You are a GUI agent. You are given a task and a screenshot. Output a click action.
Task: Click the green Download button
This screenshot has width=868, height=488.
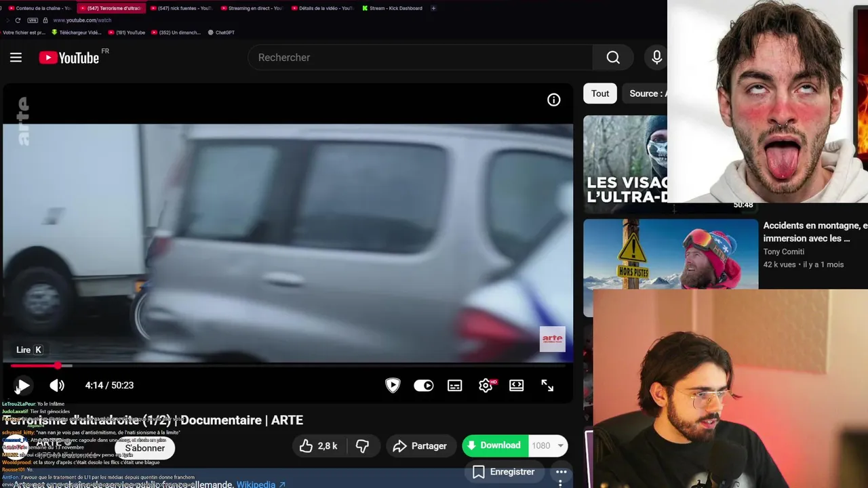(495, 445)
